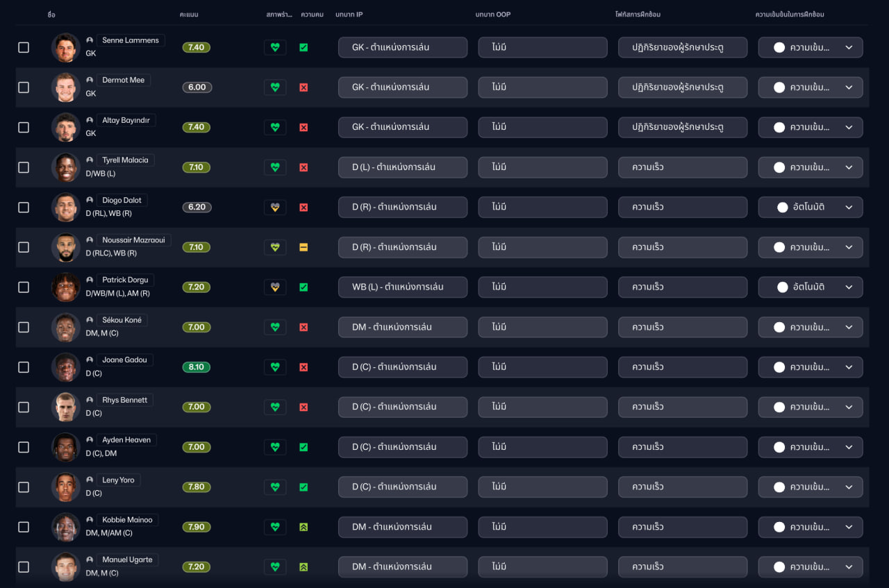Click Sékou Koné's DM - ตำแหน่งการเล่น role button
889x588 pixels.
[403, 327]
